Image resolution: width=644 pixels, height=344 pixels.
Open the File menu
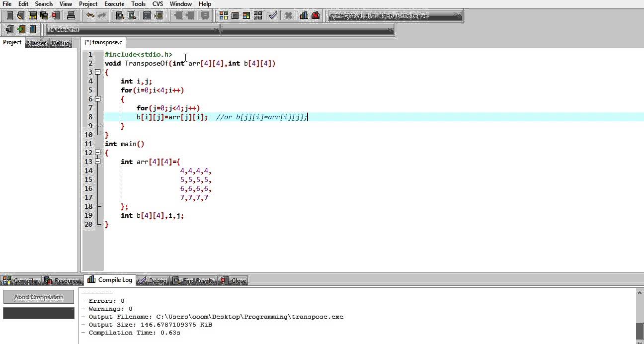click(7, 3)
